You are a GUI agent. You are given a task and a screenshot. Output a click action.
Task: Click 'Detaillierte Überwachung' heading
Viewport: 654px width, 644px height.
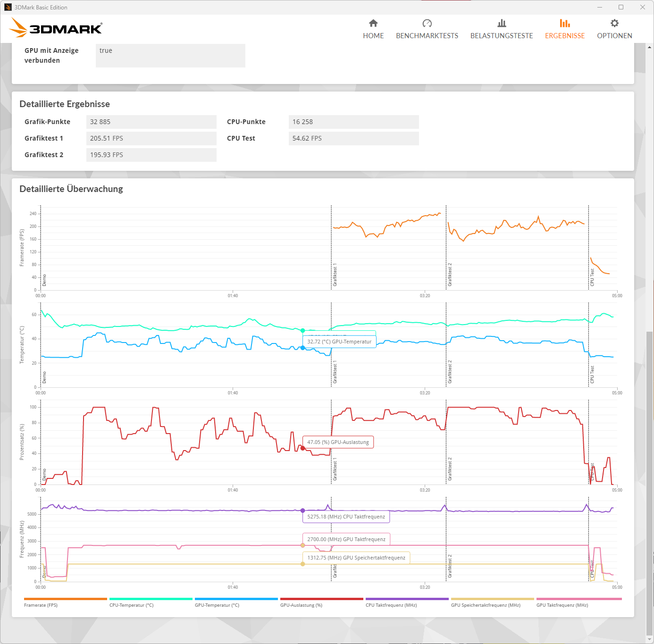pos(71,189)
